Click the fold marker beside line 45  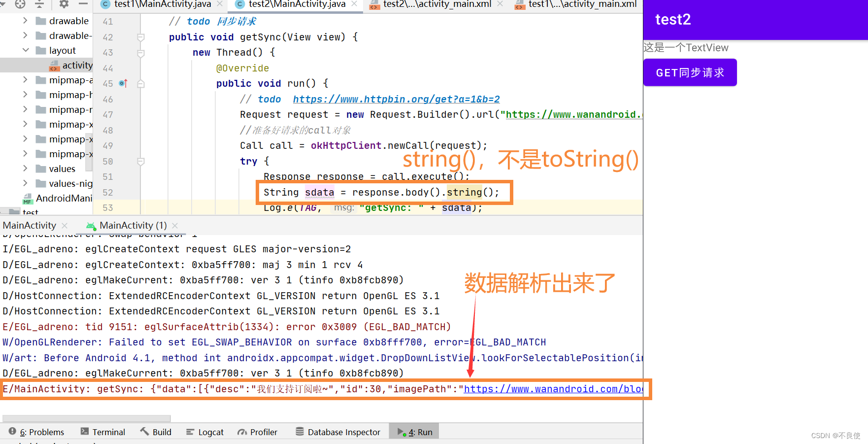pos(141,84)
